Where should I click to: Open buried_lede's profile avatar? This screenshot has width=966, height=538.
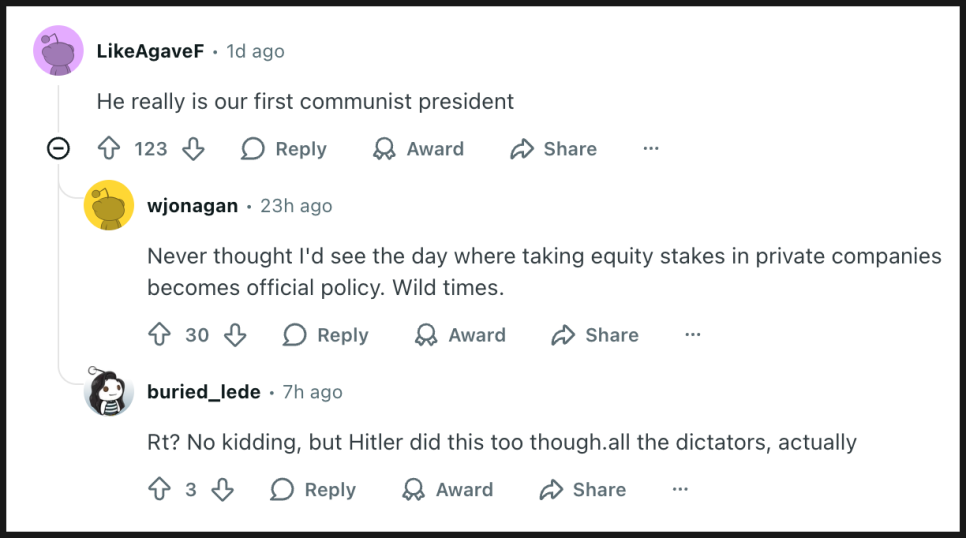point(109,392)
